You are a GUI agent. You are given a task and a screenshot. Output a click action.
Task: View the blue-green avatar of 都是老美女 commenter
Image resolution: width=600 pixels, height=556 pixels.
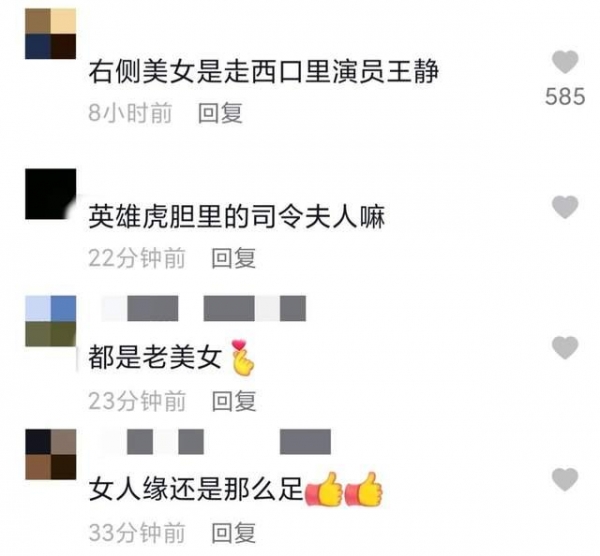point(51,321)
